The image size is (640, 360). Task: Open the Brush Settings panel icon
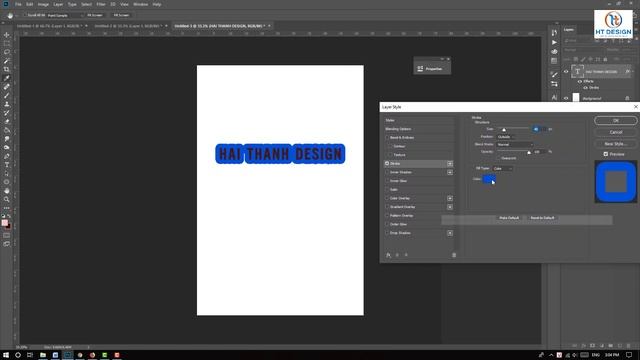(554, 74)
